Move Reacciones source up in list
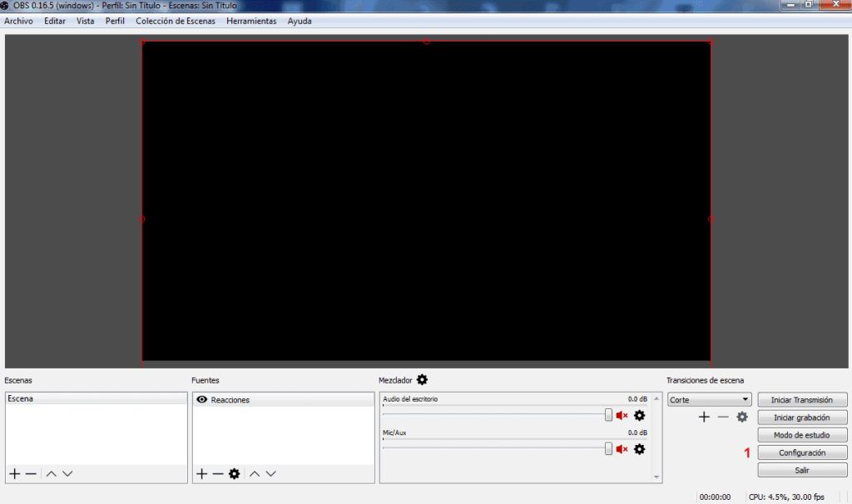The height and width of the screenshot is (504, 852). [255, 473]
